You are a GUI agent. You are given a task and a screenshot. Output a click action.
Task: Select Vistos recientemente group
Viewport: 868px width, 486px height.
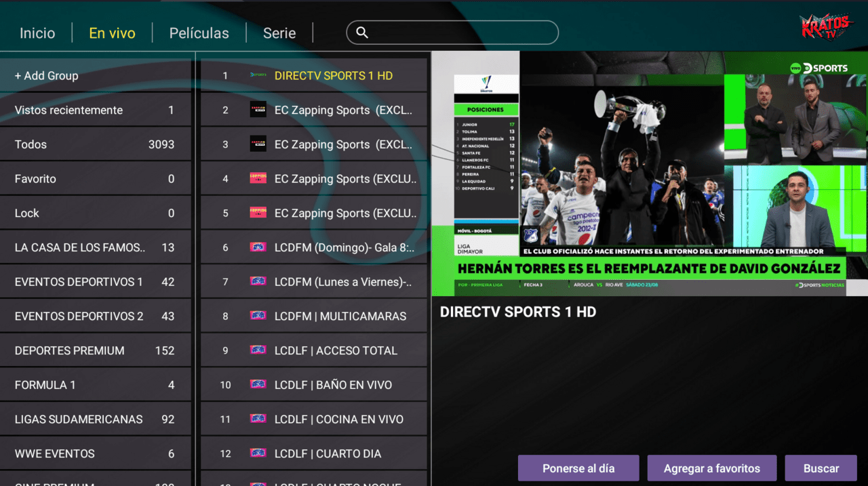point(96,110)
